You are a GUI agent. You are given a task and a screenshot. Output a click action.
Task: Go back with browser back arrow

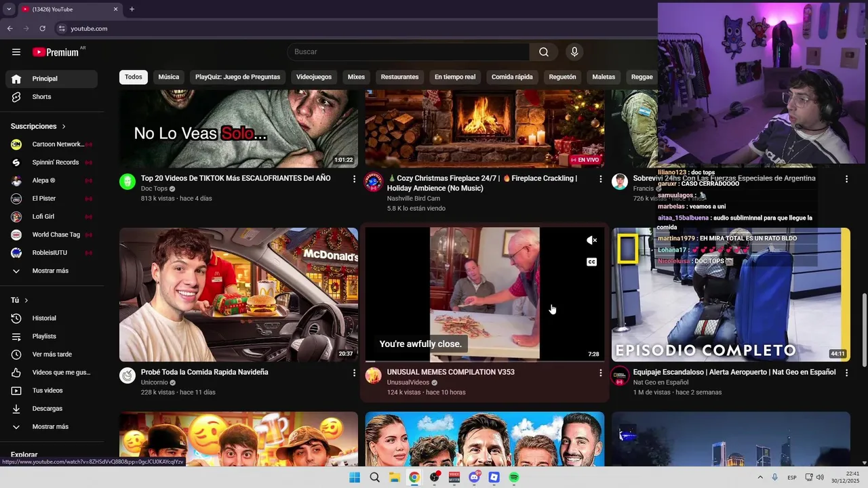click(9, 28)
